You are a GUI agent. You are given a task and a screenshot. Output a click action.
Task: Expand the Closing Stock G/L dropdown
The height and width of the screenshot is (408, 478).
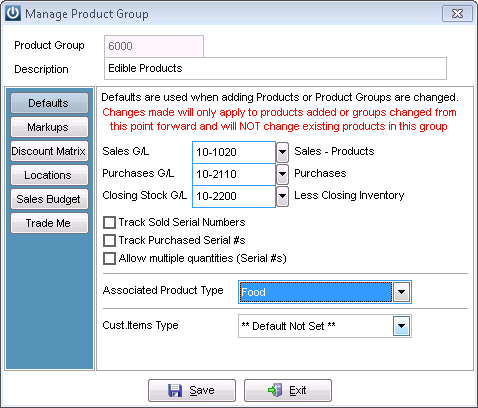[282, 196]
